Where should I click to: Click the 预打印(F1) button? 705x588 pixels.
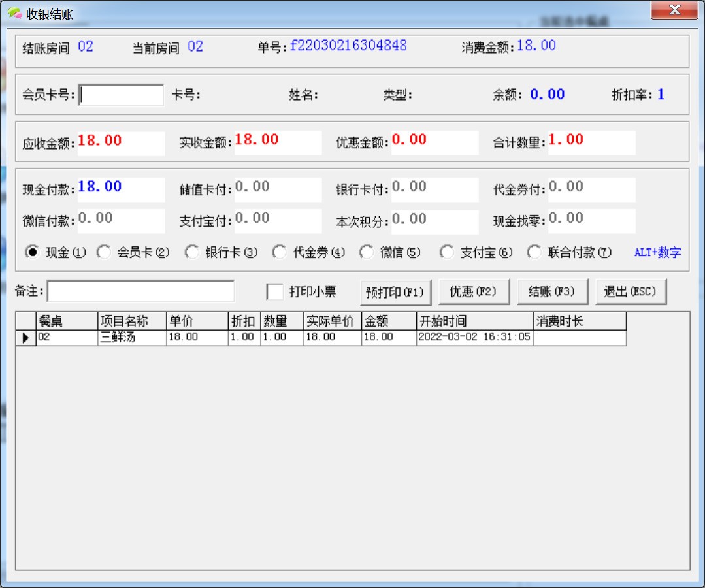pyautogui.click(x=395, y=292)
